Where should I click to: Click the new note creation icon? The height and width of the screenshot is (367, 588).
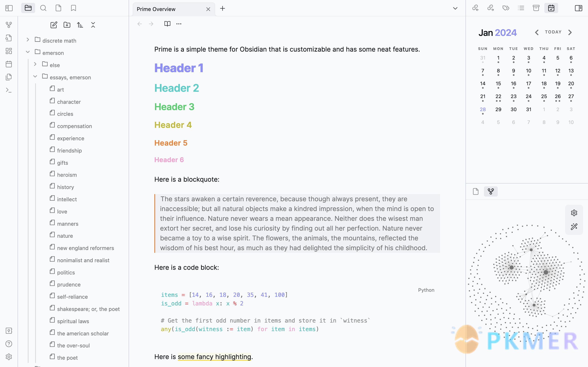[x=53, y=25]
